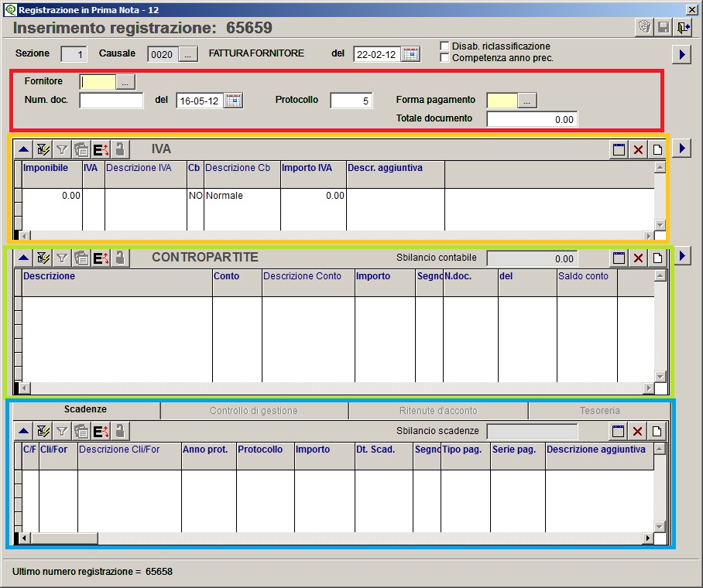
Task: Click the new page icon in CONTROPARTITE
Action: pos(657,258)
